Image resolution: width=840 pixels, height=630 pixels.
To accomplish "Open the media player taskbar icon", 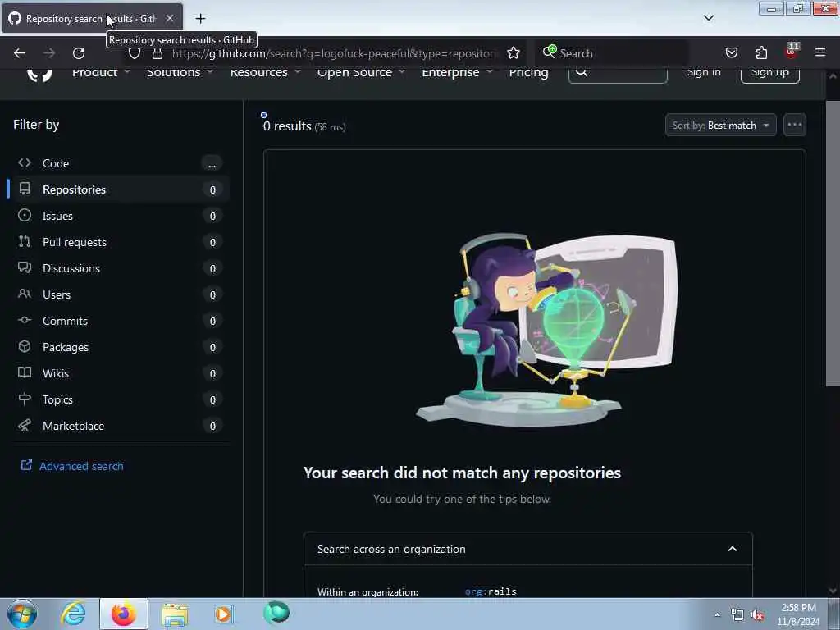I will [x=225, y=614].
